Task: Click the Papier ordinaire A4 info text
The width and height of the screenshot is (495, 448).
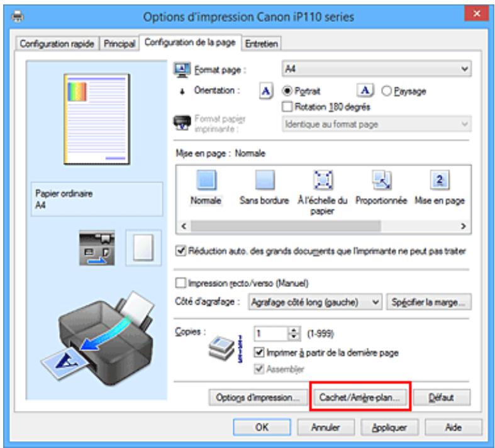Action: tap(64, 199)
